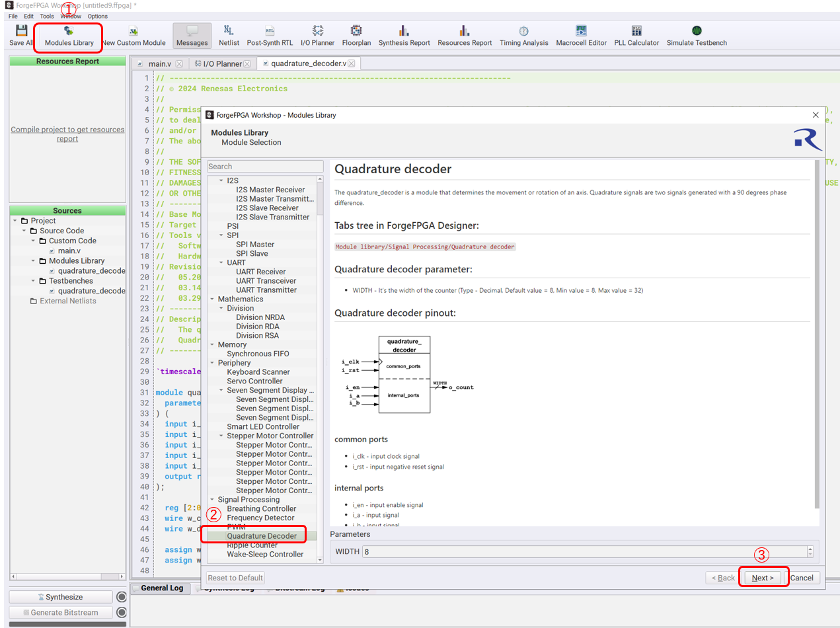Close the Modules Library dialog window
The height and width of the screenshot is (628, 840).
point(816,114)
